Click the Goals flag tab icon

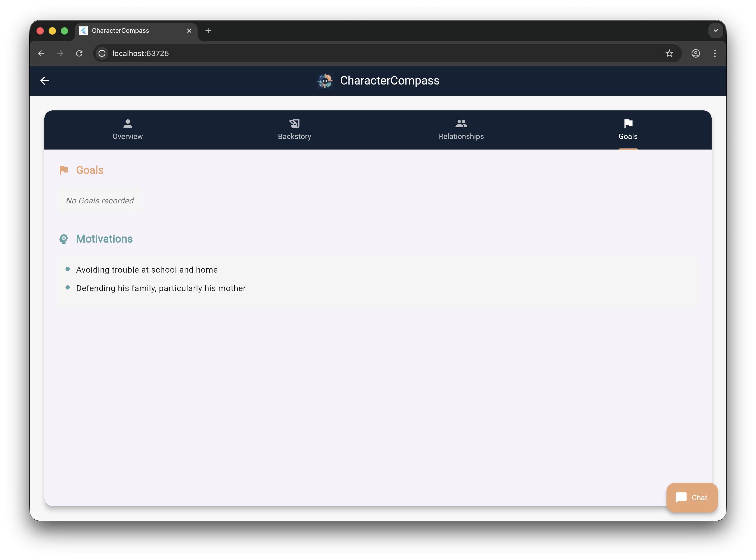(x=628, y=124)
